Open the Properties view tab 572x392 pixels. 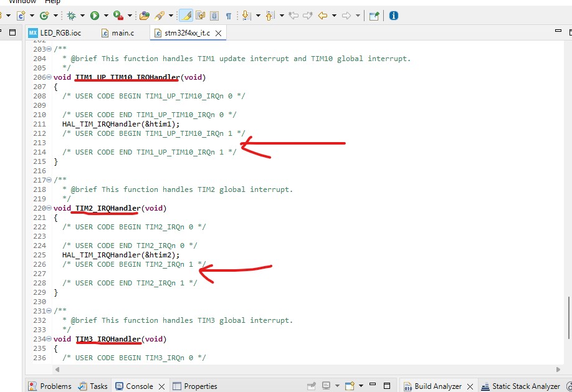(195, 386)
